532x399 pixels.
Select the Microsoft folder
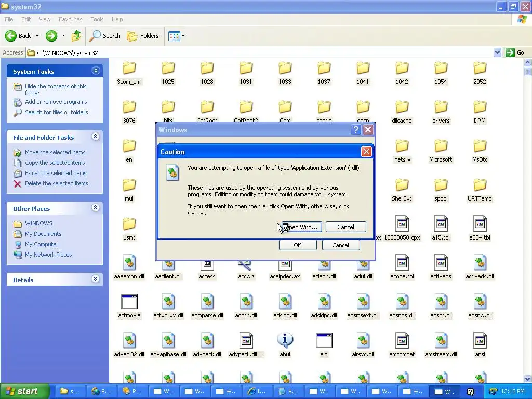[441, 151]
